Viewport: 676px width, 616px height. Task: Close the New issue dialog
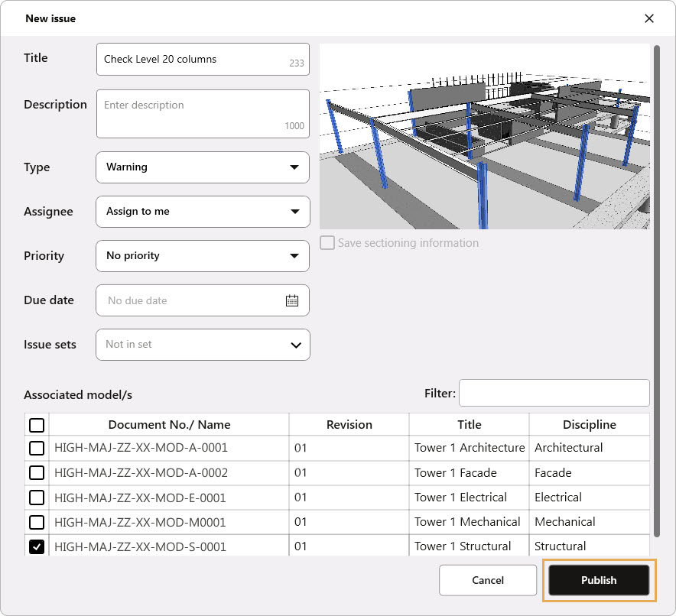click(648, 18)
